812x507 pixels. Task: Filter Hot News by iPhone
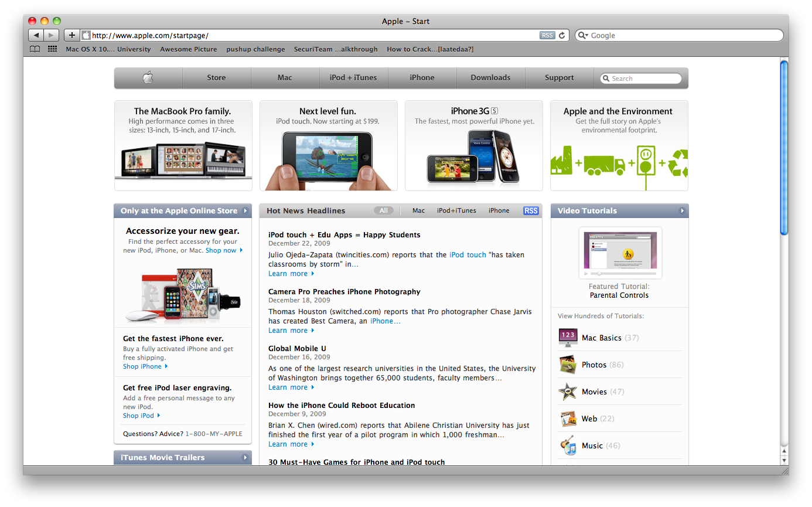499,210
